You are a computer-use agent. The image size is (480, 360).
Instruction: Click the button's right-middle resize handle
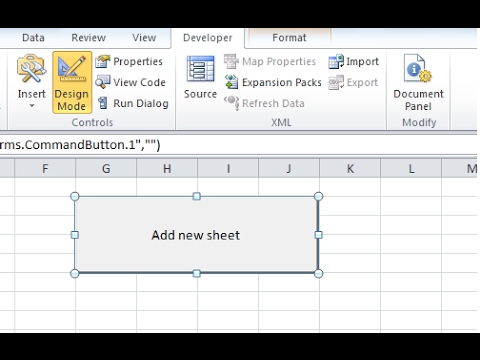(318, 235)
